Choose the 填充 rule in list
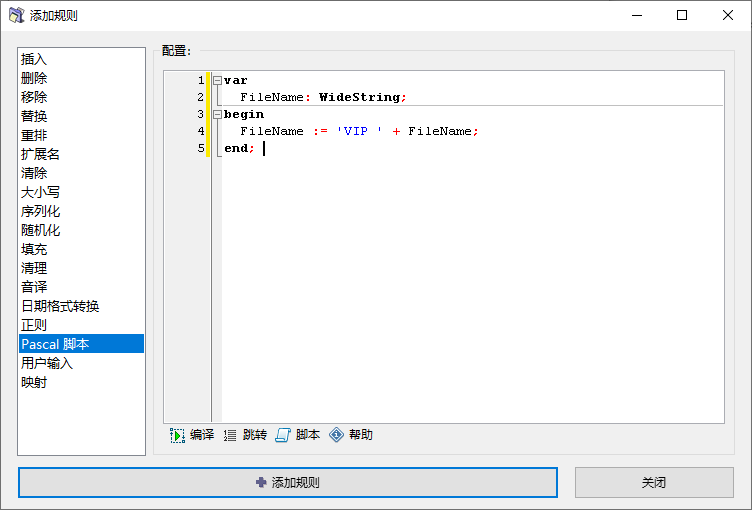 pos(81,249)
